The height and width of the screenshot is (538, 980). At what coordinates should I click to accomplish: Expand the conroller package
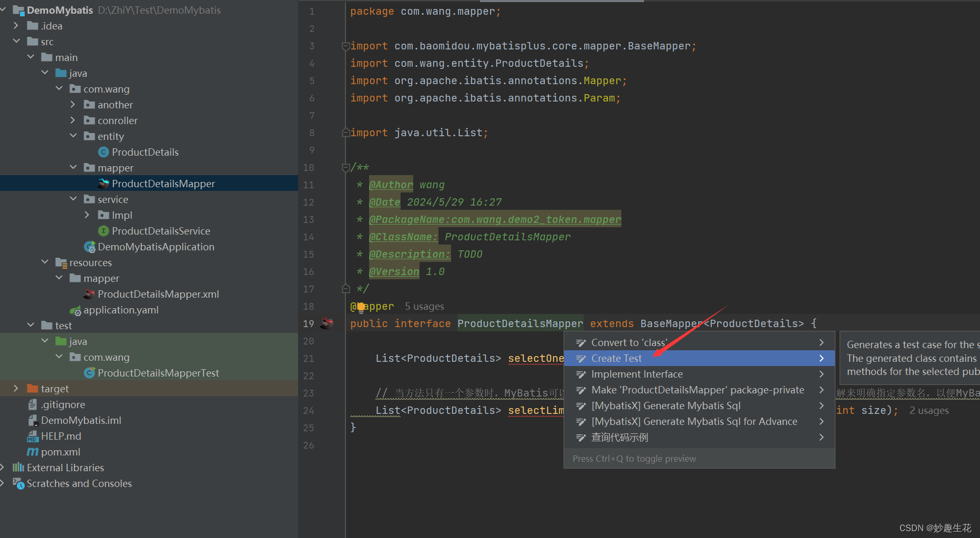point(73,120)
